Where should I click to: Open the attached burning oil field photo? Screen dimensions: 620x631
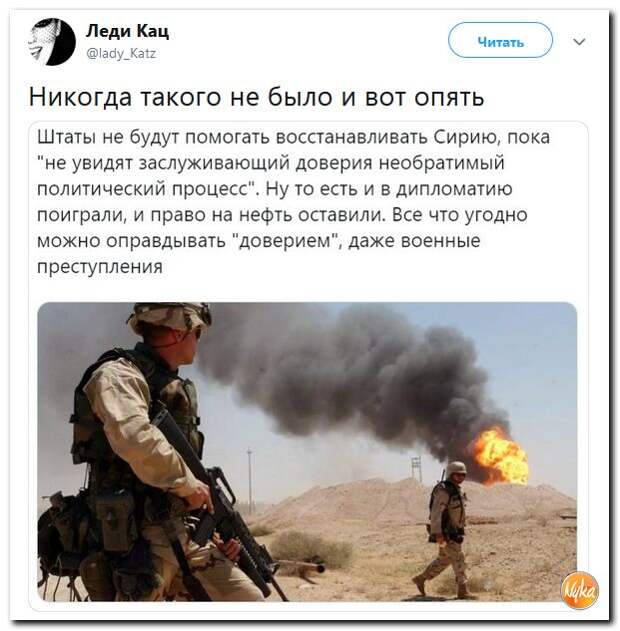[307, 452]
